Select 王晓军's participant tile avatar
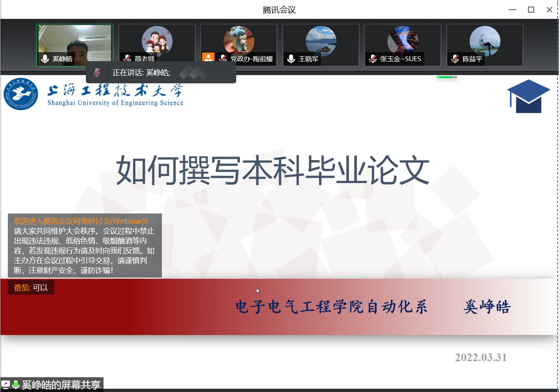 321,41
